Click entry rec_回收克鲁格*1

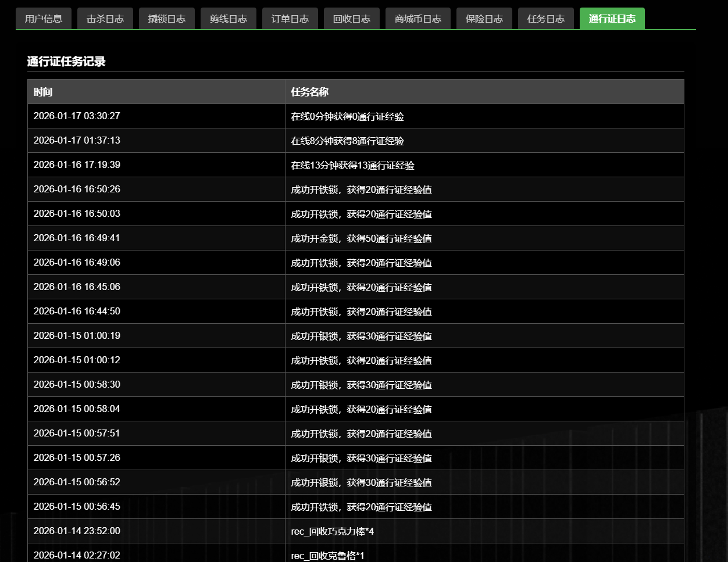[327, 556]
